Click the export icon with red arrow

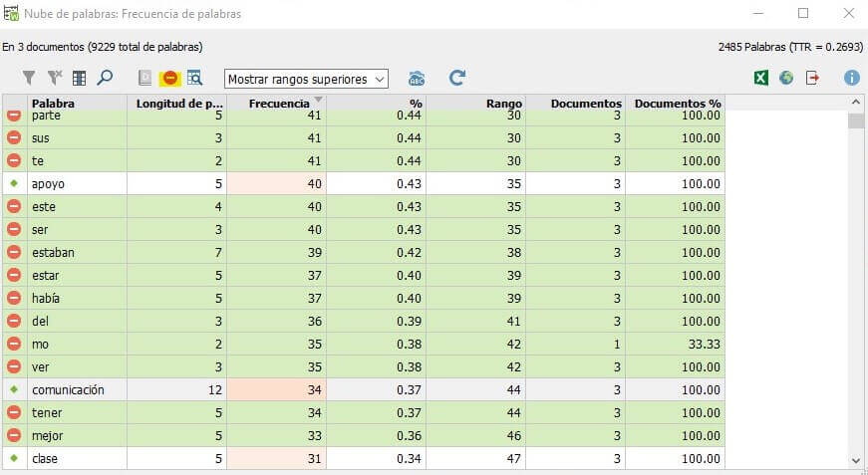point(812,78)
